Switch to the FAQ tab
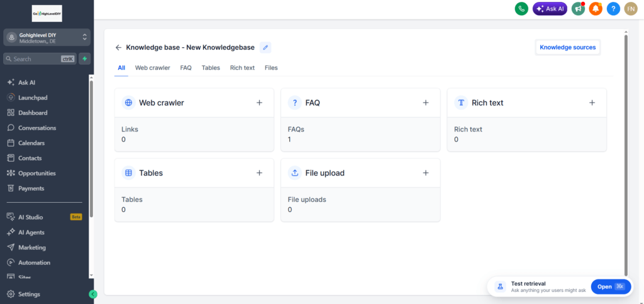644x304 pixels. point(186,68)
